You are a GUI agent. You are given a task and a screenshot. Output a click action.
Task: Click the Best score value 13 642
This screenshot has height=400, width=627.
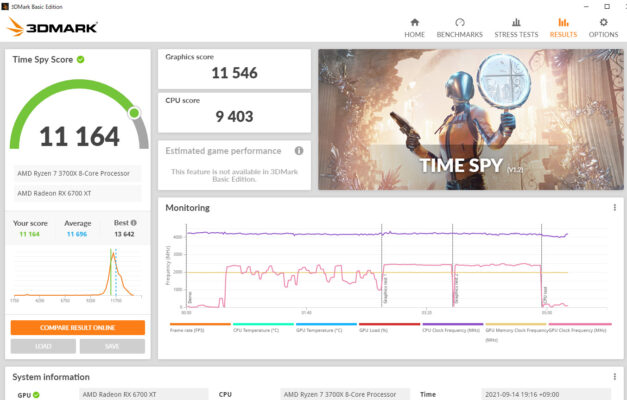pyautogui.click(x=124, y=234)
